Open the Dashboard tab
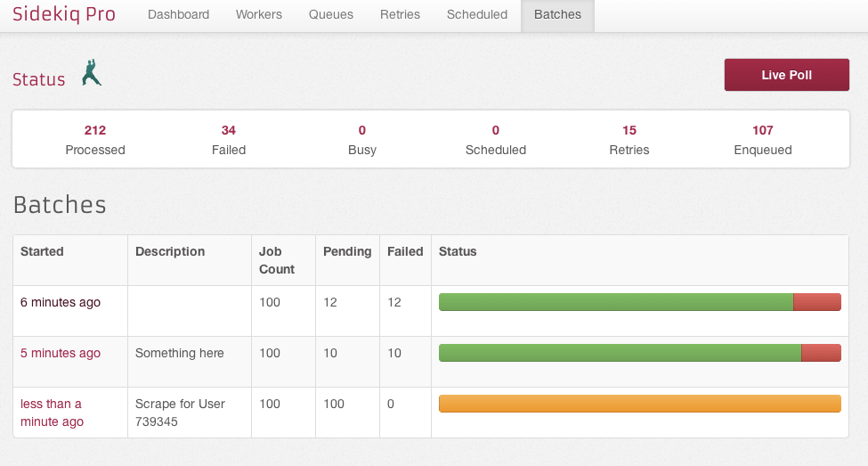Viewport: 868px width, 466px height. 178,14
